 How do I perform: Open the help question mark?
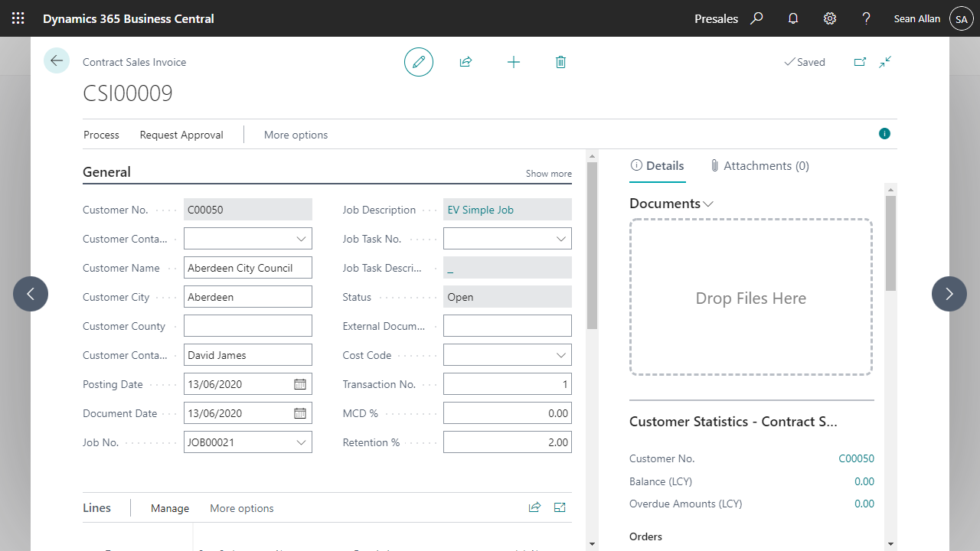[866, 18]
